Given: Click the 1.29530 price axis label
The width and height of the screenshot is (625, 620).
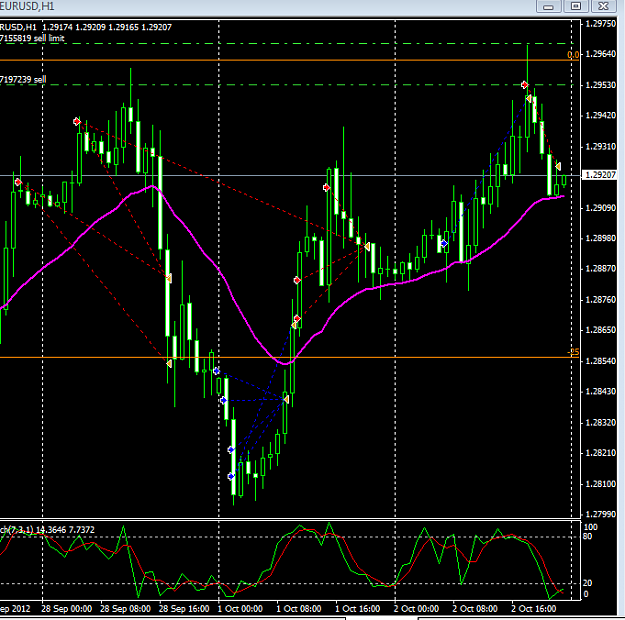Looking at the screenshot, I should coord(600,85).
